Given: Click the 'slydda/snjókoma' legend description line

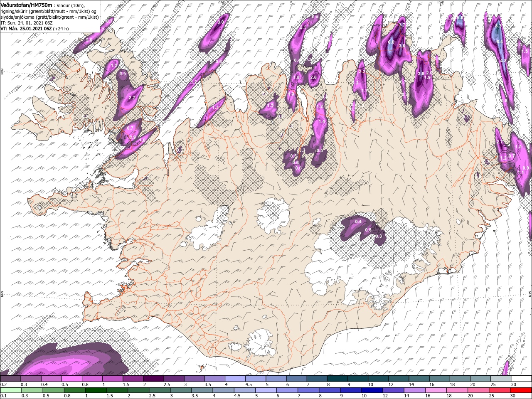Looking at the screenshot, I should coord(49,17).
